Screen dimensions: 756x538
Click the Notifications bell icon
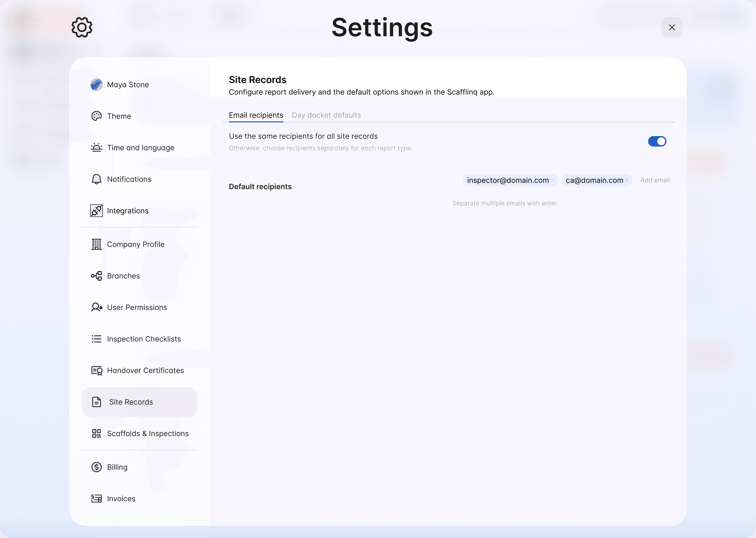pyautogui.click(x=96, y=179)
